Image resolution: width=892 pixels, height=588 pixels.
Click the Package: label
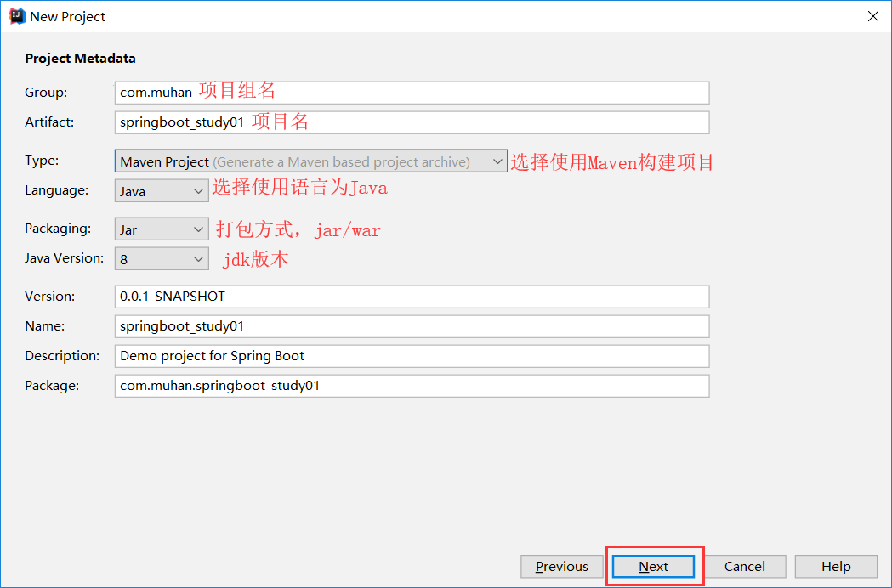[52, 386]
